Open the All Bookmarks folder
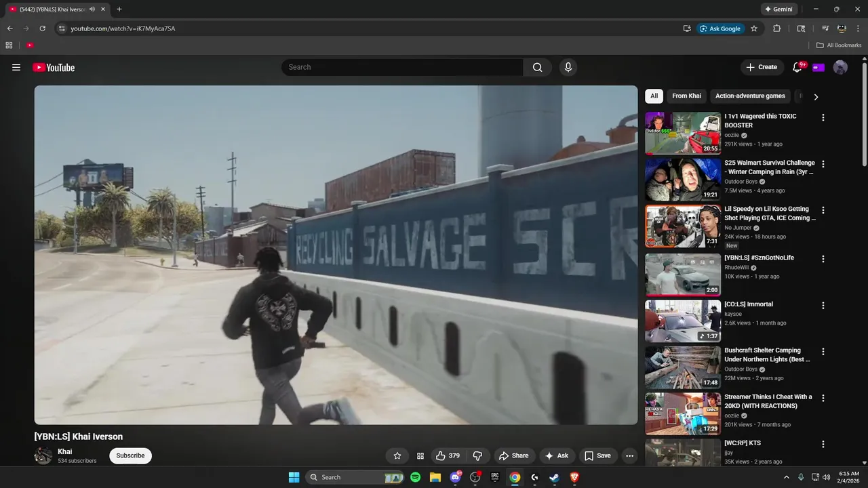Screen dimensions: 868x488 [x=839, y=45]
